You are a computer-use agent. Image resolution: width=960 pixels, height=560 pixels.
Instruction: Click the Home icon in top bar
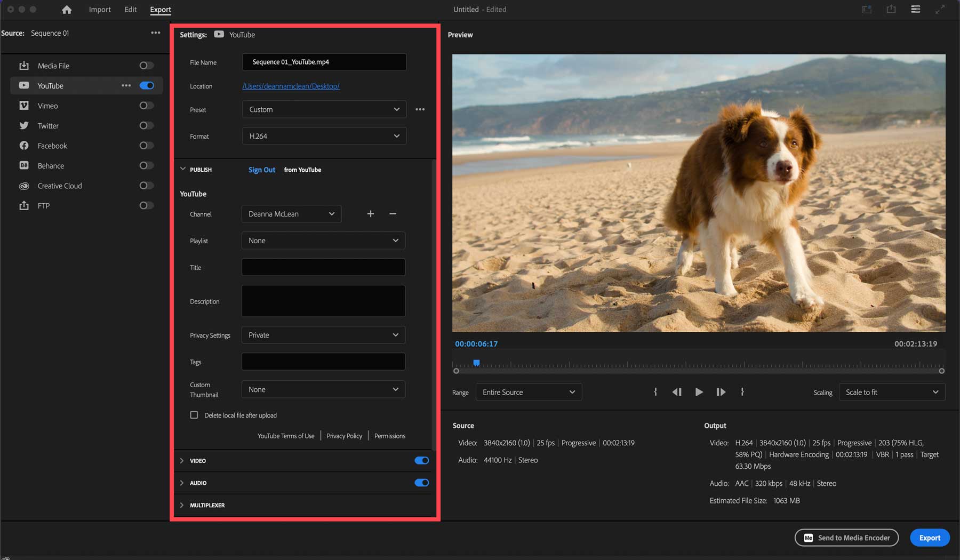click(x=67, y=10)
